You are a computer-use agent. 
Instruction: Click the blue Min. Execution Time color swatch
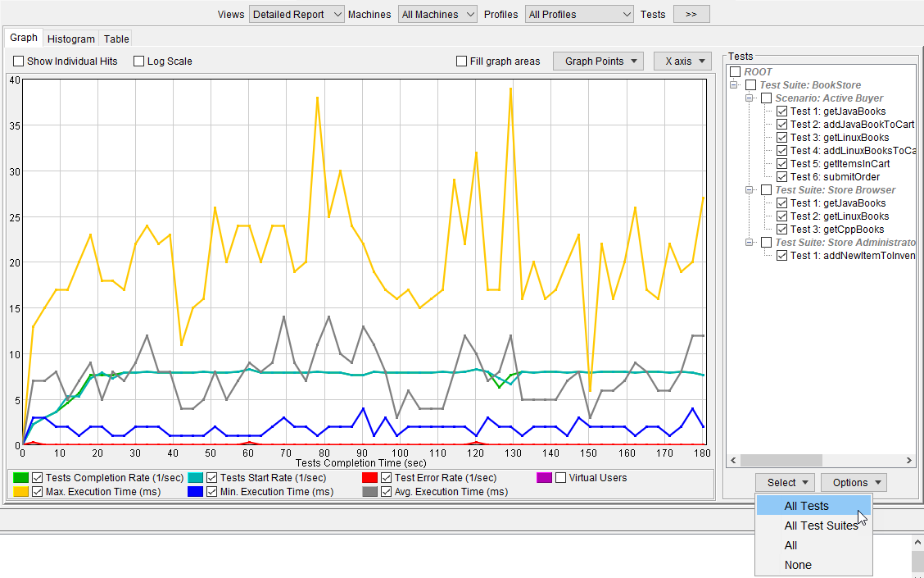point(195,491)
